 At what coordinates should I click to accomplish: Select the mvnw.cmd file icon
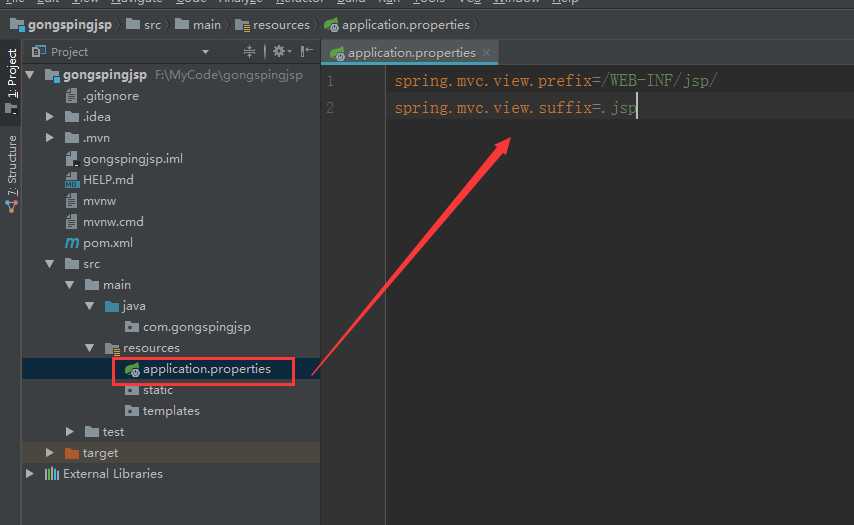(x=71, y=222)
